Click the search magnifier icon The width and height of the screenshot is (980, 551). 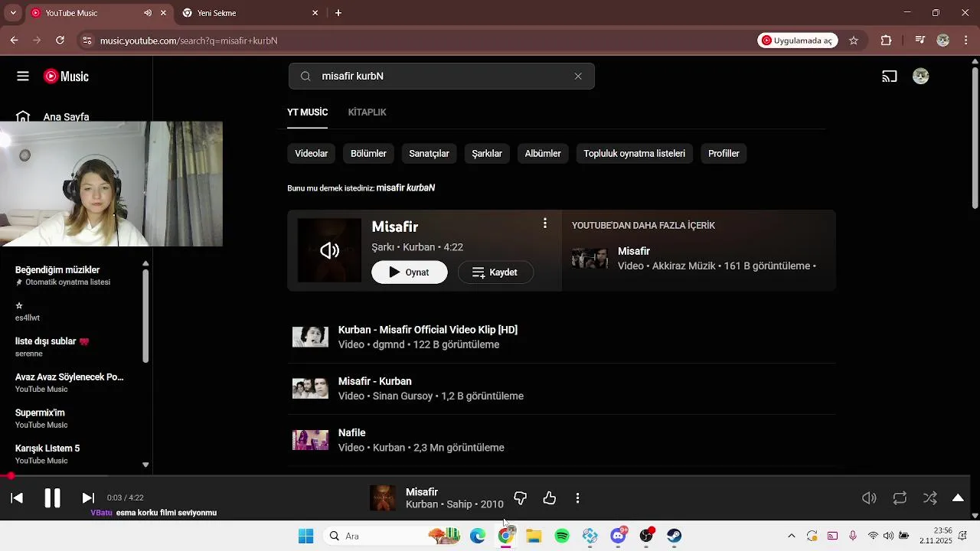pyautogui.click(x=305, y=77)
